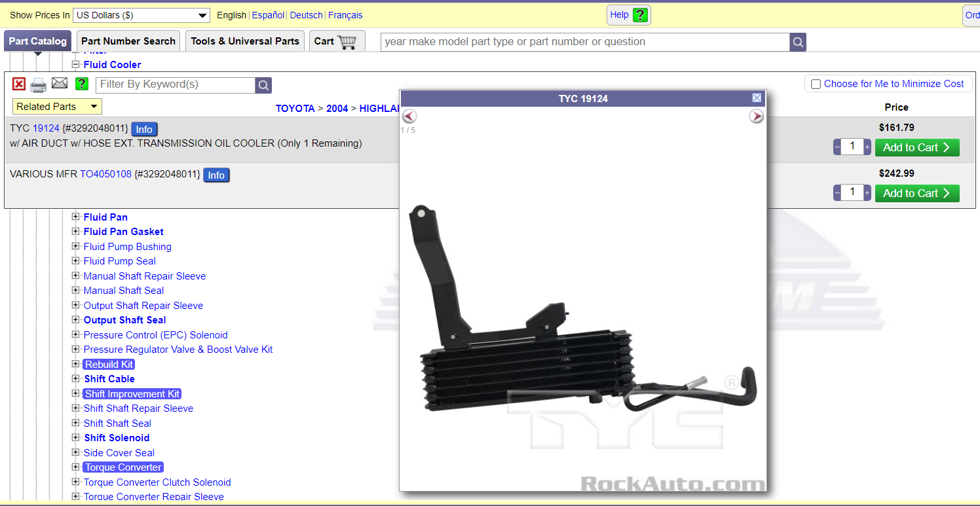
Task: Select the Fluid Pan Gasket tree item
Action: click(x=124, y=232)
